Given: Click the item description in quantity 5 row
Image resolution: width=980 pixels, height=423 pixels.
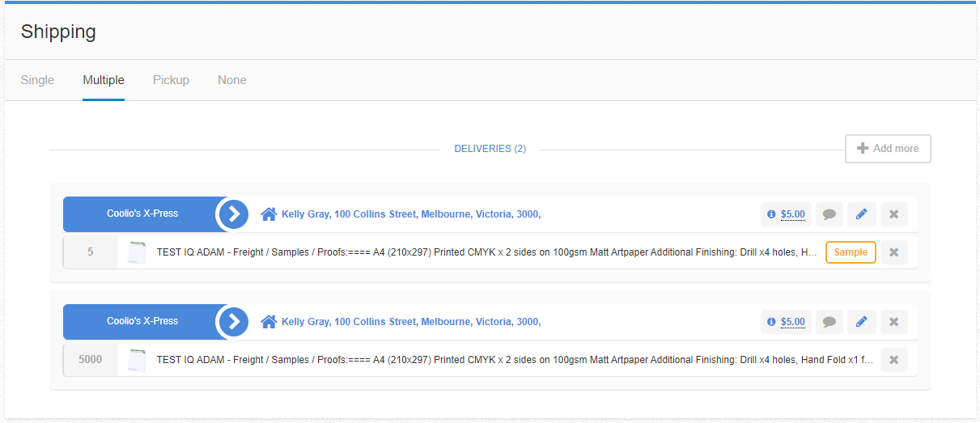Looking at the screenshot, I should 487,252.
